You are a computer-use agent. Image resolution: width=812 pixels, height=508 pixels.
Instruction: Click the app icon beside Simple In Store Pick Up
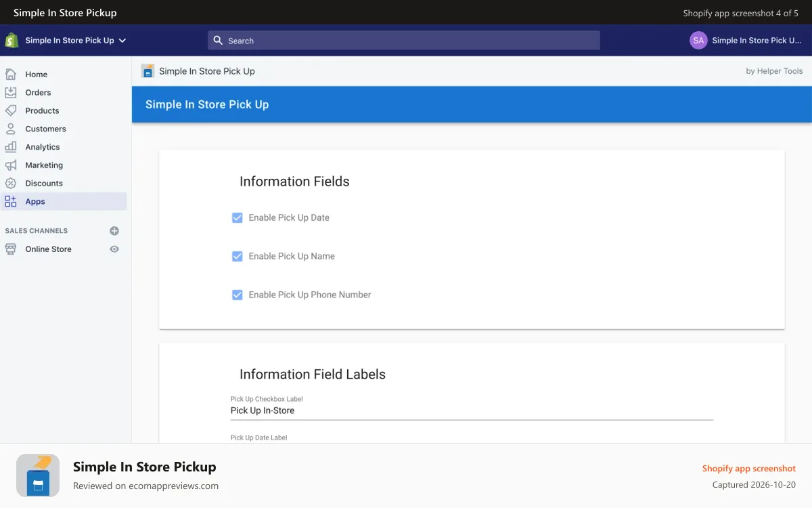(148, 71)
